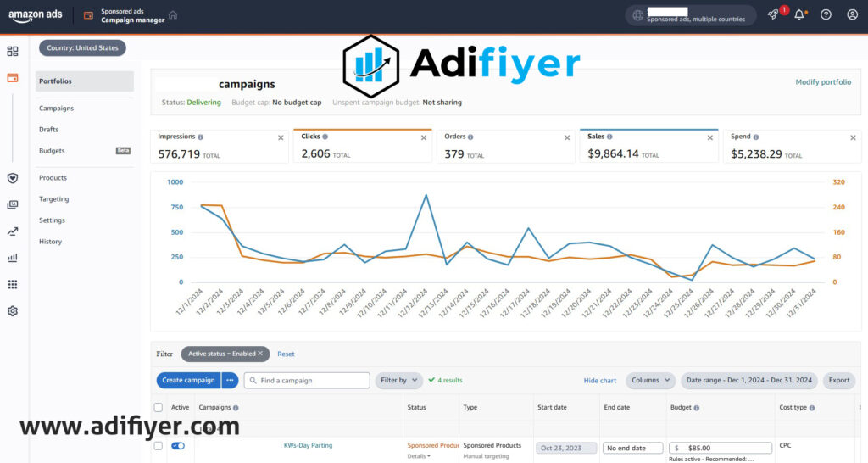Remove the Orders metric card
The width and height of the screenshot is (868, 463).
pyautogui.click(x=567, y=138)
